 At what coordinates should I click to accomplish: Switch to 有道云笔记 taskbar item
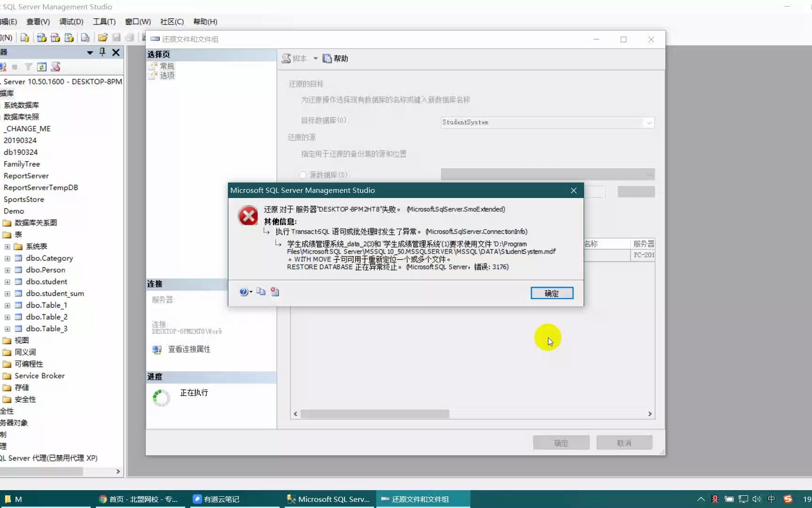click(234, 499)
